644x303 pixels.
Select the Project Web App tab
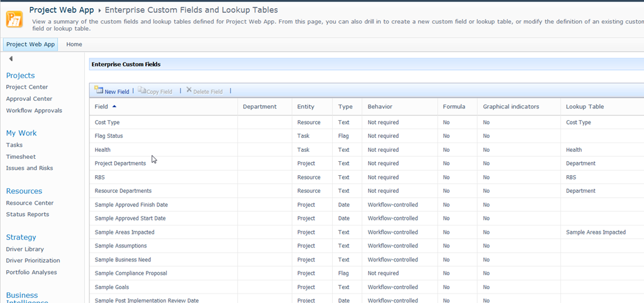(x=30, y=45)
